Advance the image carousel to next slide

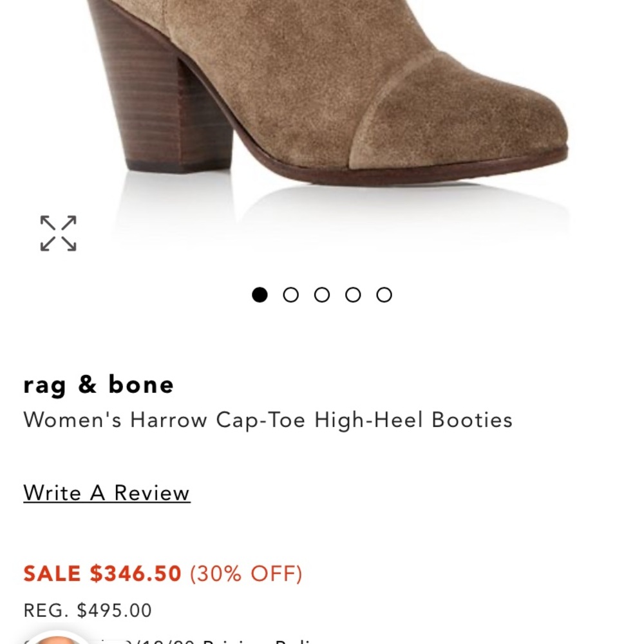[292, 295]
